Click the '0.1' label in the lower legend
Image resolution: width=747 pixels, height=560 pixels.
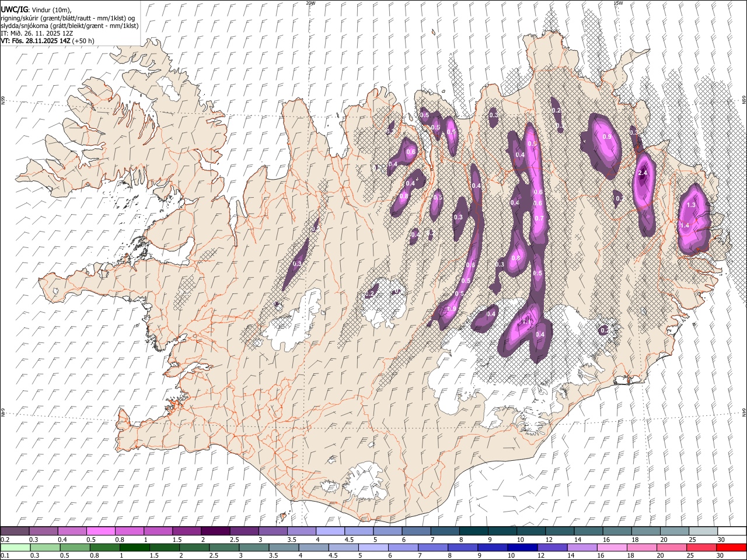click(x=5, y=556)
